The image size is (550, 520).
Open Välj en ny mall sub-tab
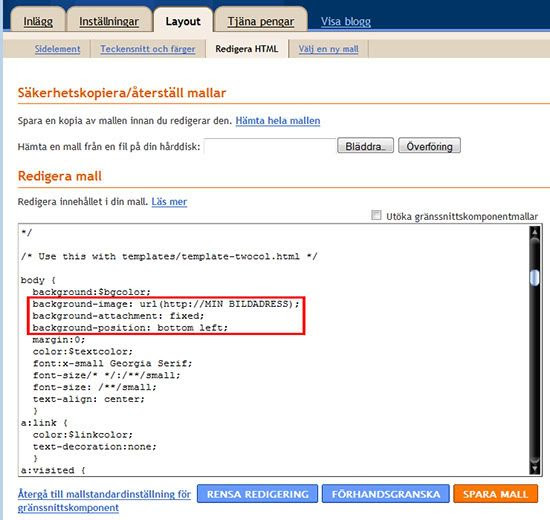328,49
